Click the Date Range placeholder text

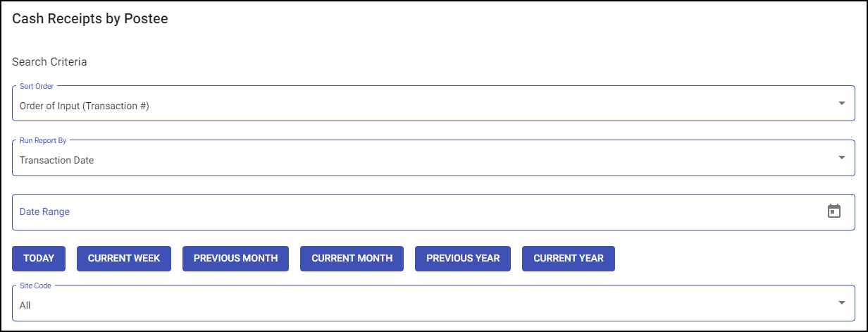click(44, 211)
